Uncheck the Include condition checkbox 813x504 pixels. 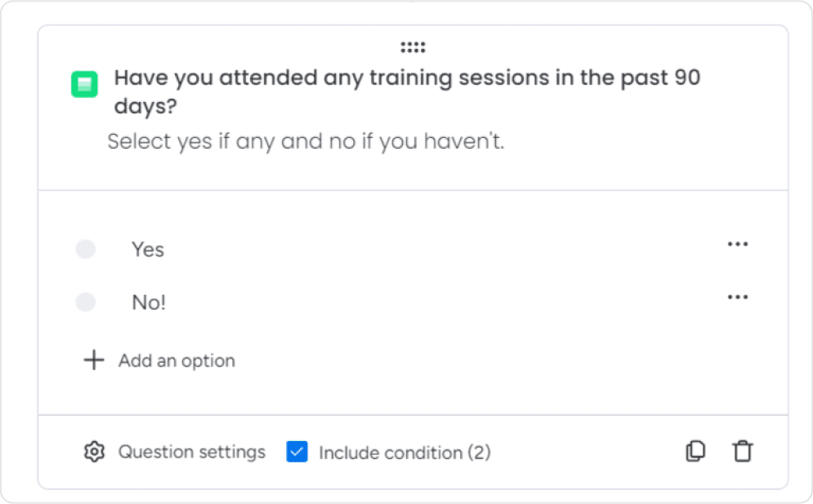298,451
